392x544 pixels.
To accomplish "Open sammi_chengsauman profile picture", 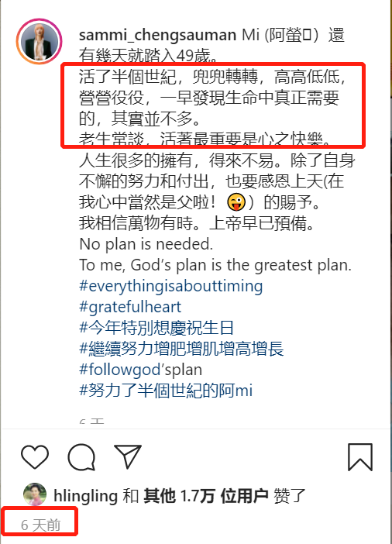I will pos(40,41).
